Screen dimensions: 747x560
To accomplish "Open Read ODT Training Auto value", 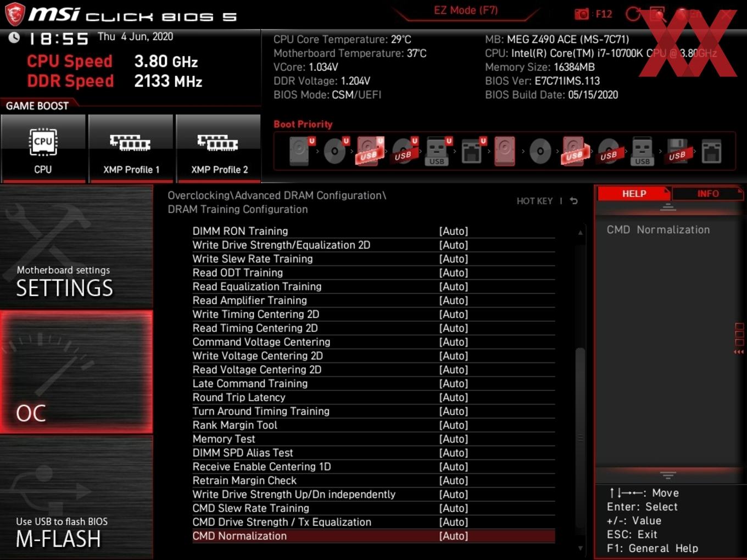I will 454,273.
